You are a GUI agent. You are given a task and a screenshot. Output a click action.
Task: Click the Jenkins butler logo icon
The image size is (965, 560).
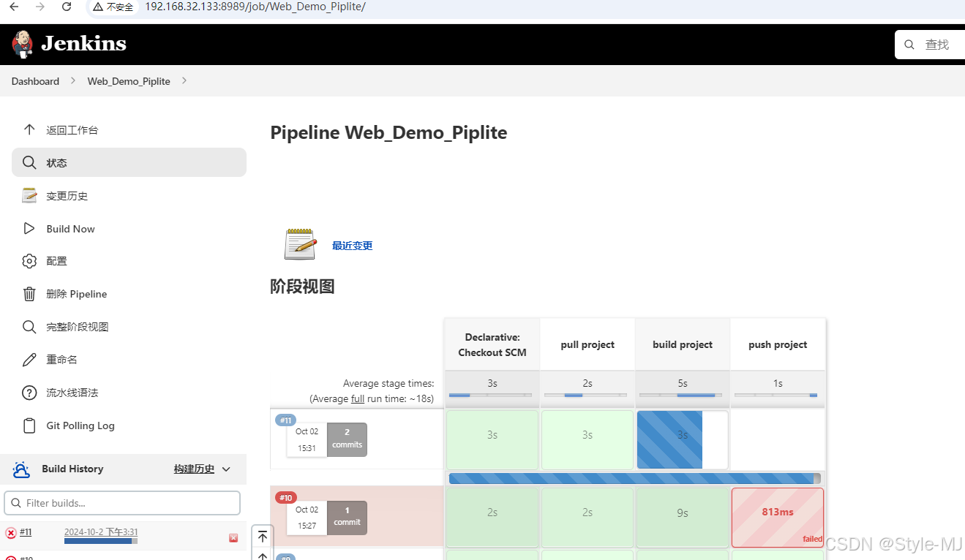click(22, 44)
